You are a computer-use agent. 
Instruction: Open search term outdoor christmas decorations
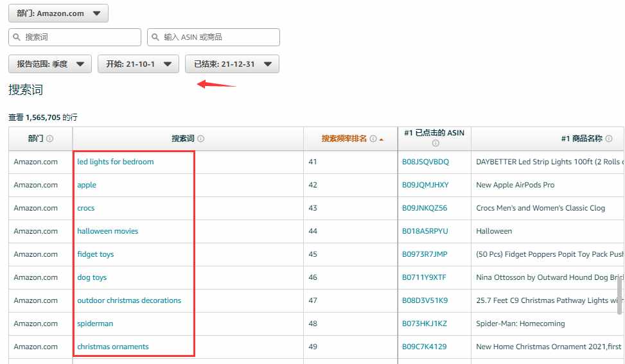129,300
